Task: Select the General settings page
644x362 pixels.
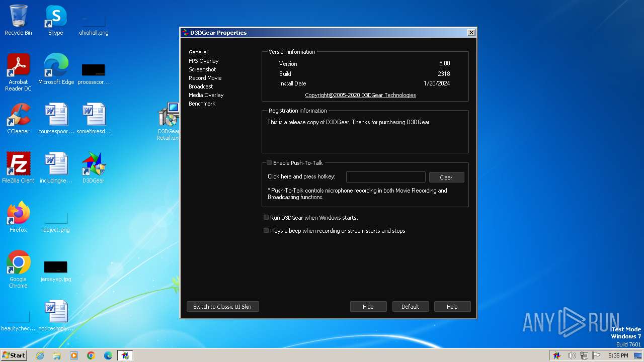Action: [198, 52]
